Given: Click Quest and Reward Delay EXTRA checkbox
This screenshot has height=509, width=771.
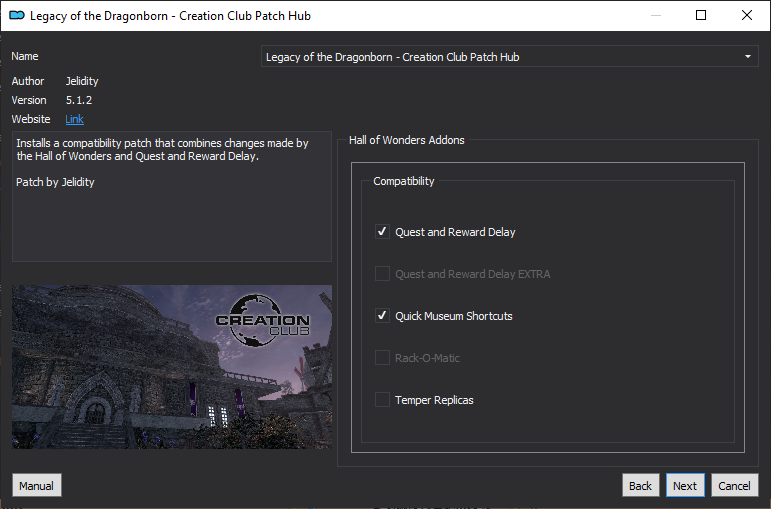Looking at the screenshot, I should coord(382,273).
